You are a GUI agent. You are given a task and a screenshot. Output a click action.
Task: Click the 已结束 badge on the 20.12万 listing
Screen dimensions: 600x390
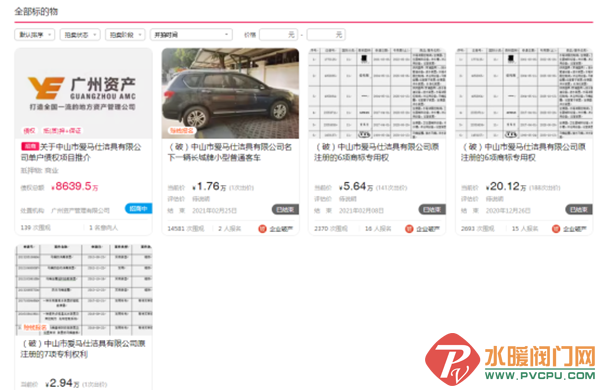579,209
